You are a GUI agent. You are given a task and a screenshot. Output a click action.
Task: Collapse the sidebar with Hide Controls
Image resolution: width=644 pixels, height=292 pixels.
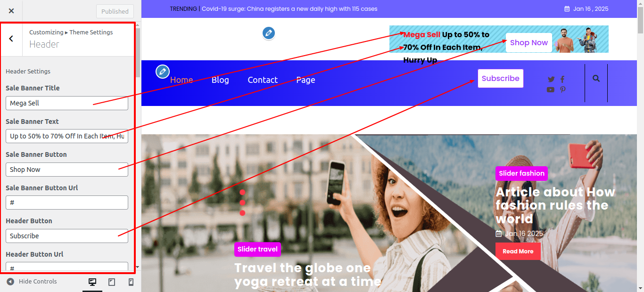32,282
